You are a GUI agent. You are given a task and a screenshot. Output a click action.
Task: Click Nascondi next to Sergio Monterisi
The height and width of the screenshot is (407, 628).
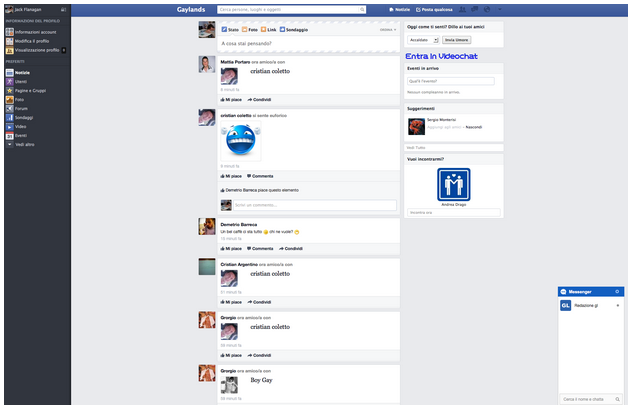pos(473,127)
